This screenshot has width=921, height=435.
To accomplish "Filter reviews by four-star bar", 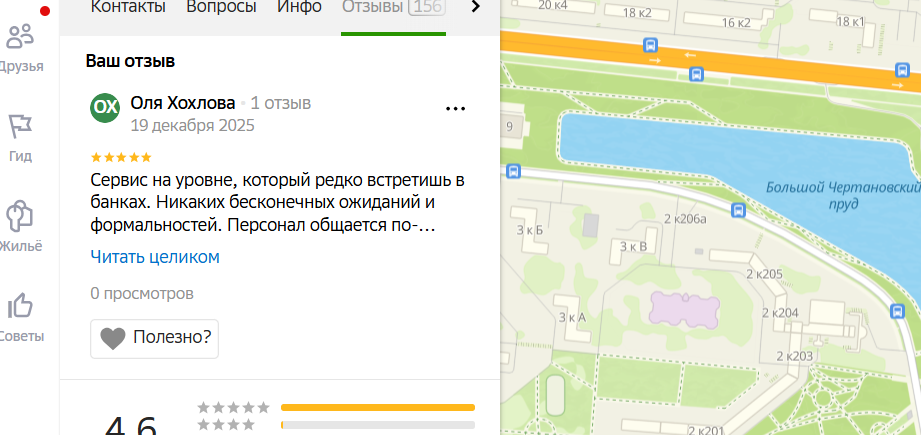I will point(378,424).
